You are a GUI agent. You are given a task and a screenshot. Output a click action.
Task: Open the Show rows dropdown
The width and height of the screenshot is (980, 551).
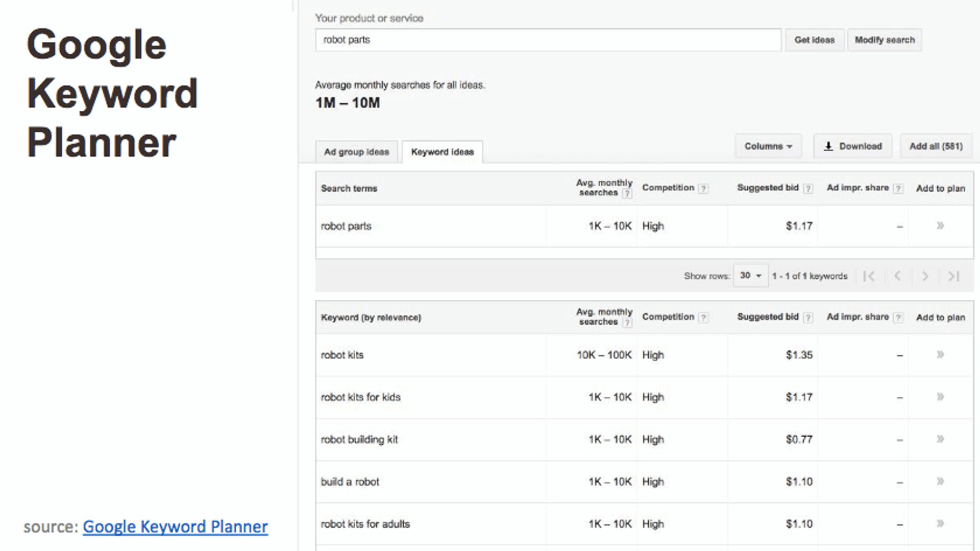pos(750,275)
